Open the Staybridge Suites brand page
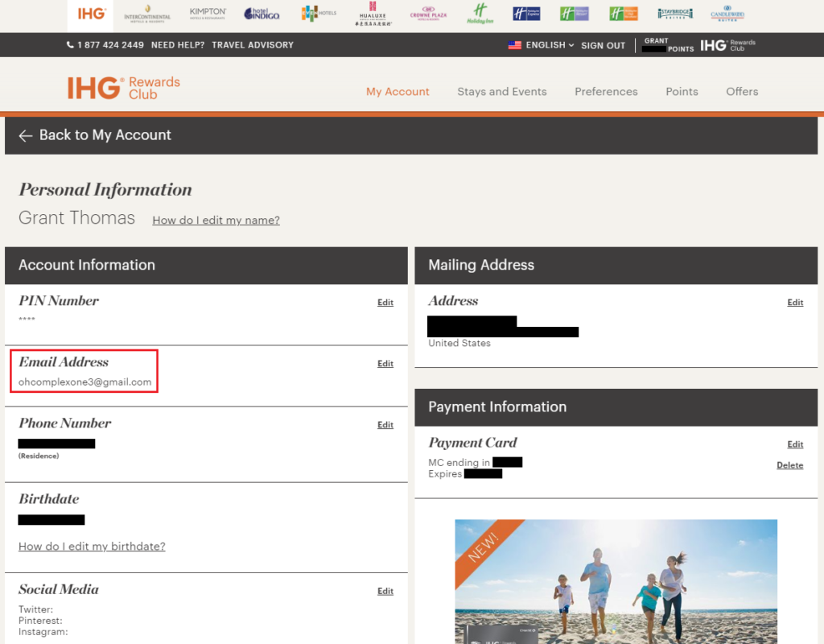The image size is (824, 644). click(x=678, y=14)
